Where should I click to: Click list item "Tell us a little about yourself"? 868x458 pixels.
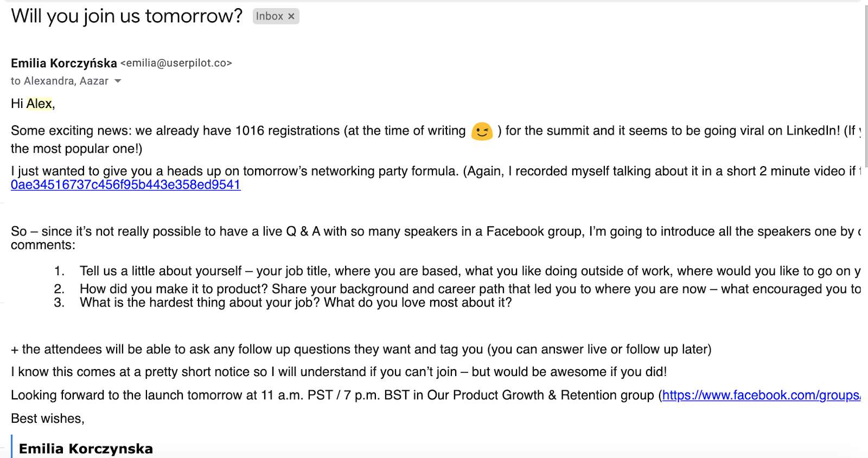[161, 271]
